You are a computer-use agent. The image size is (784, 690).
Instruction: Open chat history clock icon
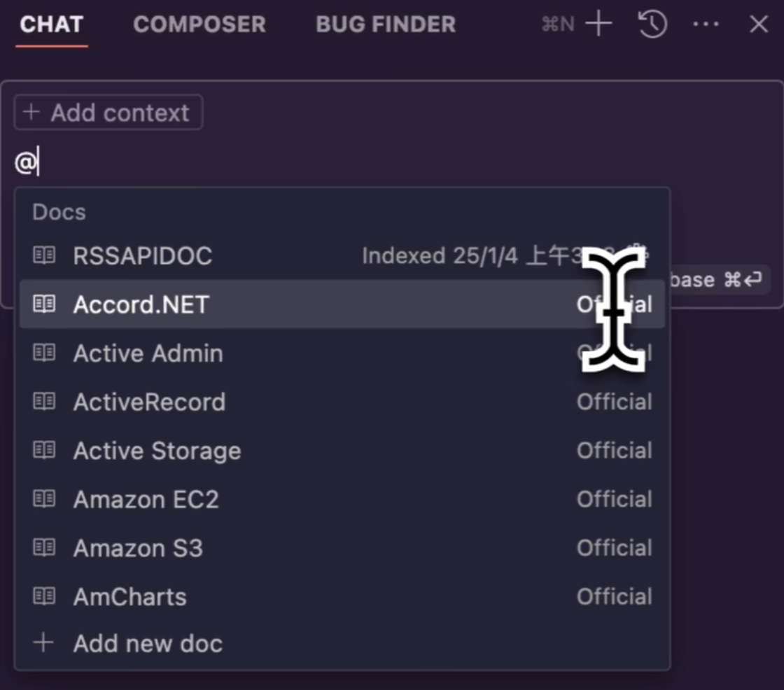pyautogui.click(x=652, y=24)
